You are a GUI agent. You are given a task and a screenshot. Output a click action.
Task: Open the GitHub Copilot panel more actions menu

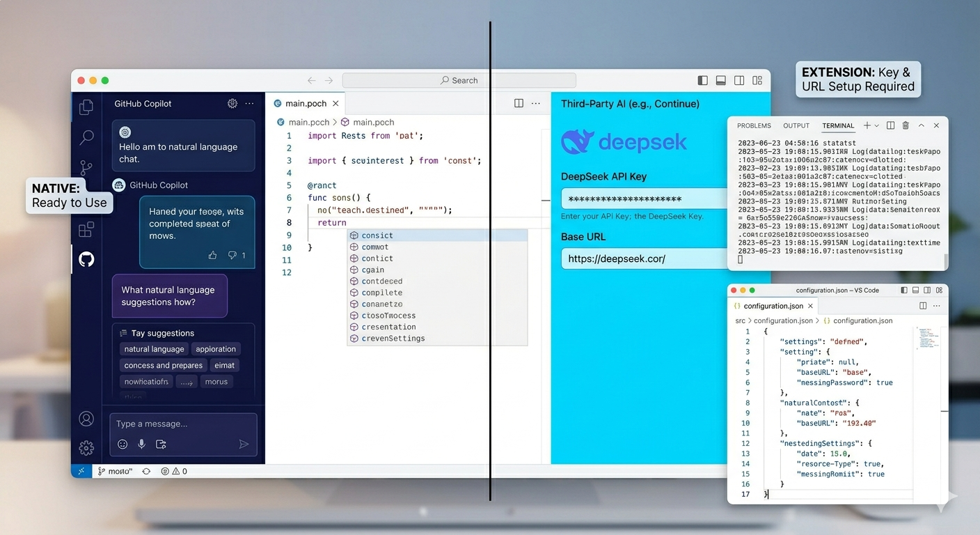tap(249, 103)
